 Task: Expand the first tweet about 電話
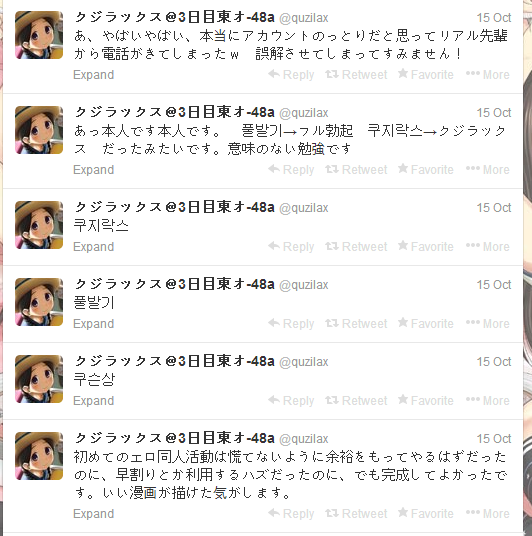coord(93,75)
